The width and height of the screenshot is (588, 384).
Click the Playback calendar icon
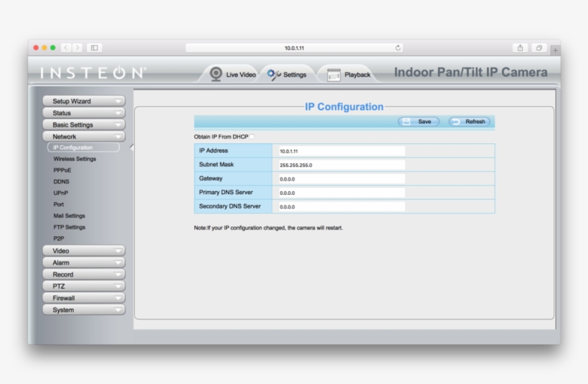click(x=333, y=75)
